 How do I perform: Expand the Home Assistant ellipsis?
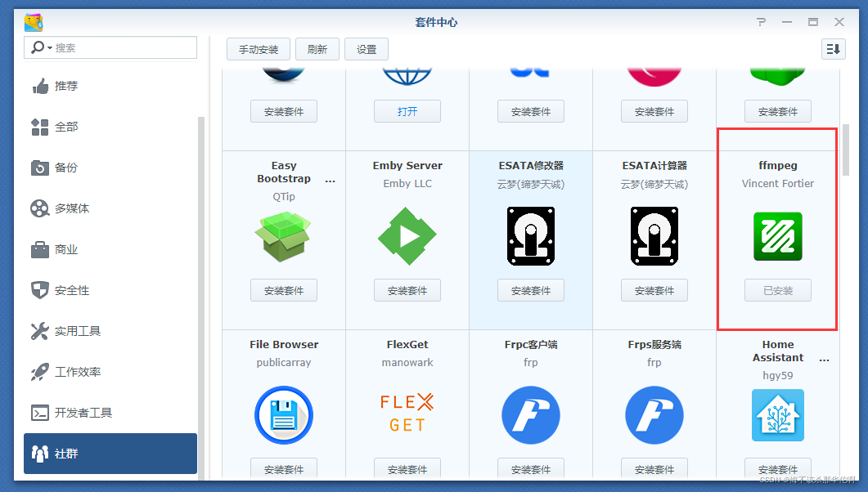click(825, 360)
